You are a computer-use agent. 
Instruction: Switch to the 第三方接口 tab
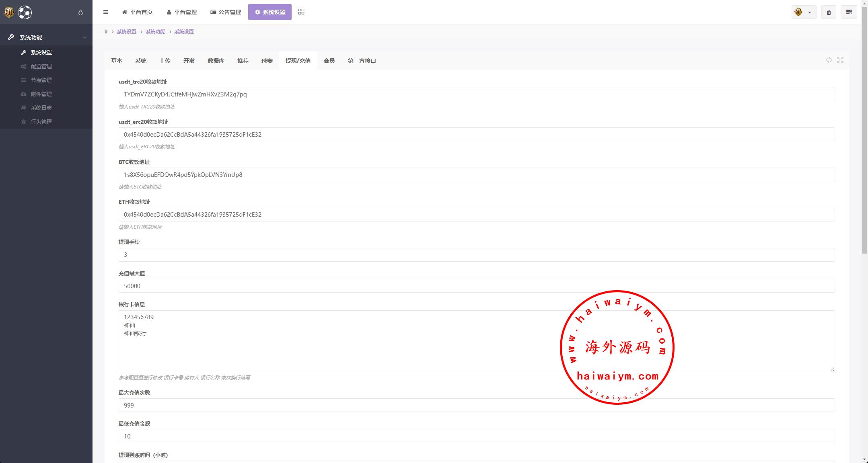click(x=362, y=61)
